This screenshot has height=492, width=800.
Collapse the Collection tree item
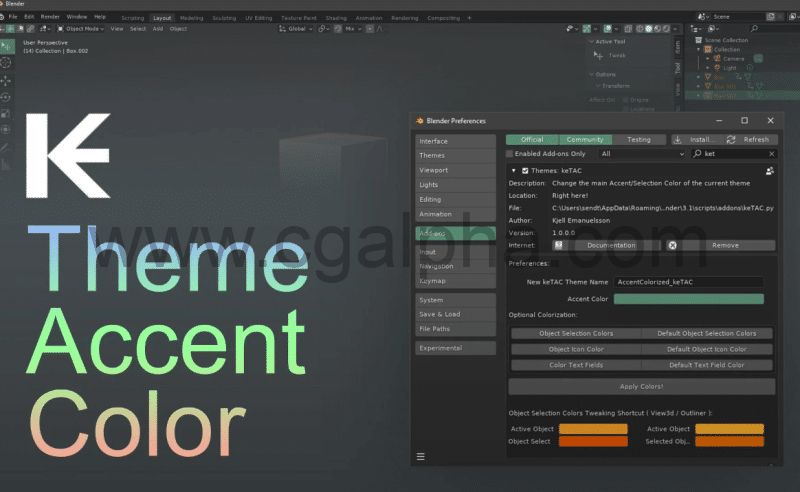(x=699, y=50)
